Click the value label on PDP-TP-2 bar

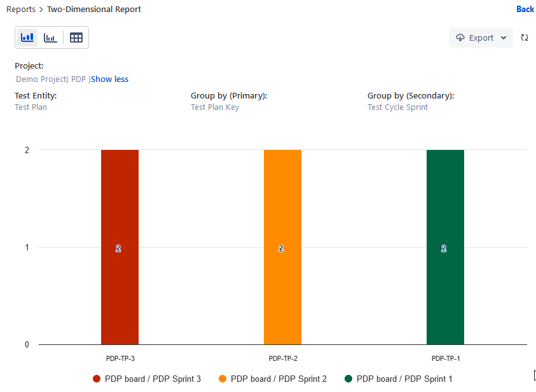(281, 248)
